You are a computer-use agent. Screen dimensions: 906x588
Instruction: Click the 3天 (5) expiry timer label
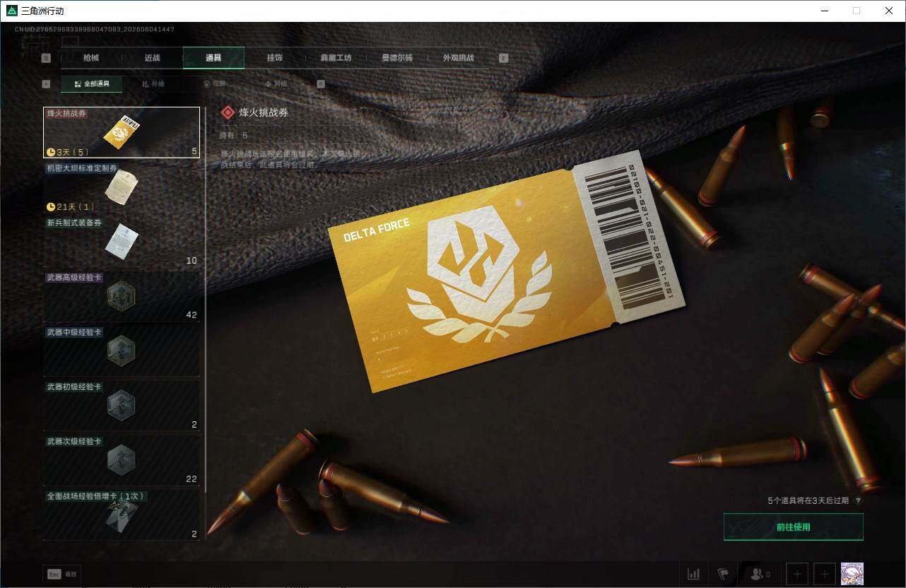tap(67, 152)
